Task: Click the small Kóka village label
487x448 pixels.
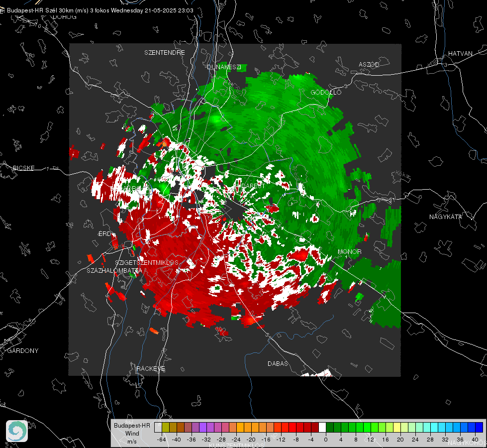Action: [402, 175]
